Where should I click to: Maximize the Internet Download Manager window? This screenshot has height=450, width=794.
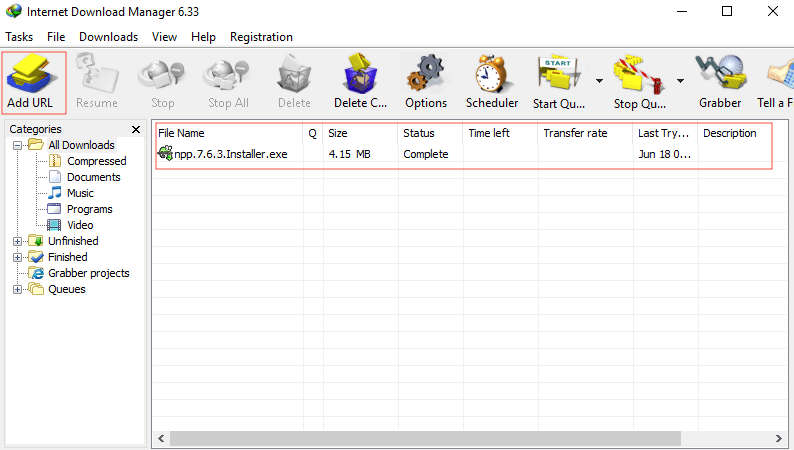tap(727, 11)
